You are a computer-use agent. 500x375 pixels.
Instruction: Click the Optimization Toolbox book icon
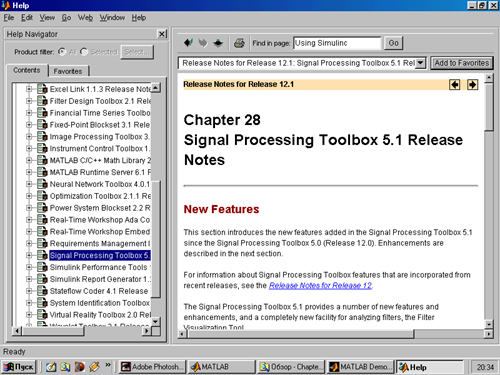pyautogui.click(x=42, y=196)
